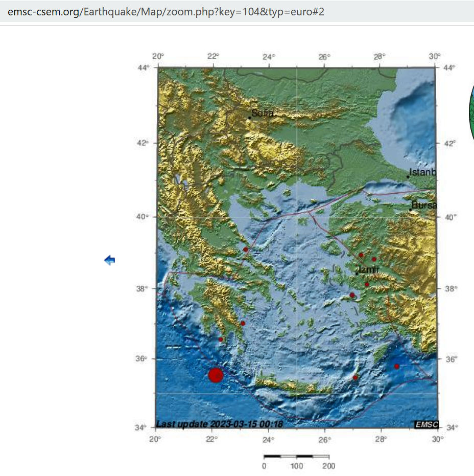Select the western red dot north of Izmir
Screen dimensions: 474x476
[361, 255]
